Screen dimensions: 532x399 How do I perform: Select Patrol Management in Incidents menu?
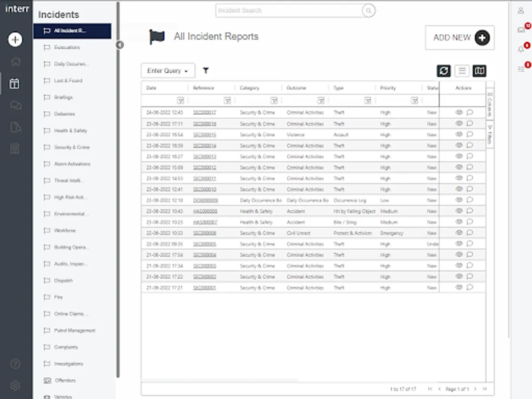tap(74, 331)
